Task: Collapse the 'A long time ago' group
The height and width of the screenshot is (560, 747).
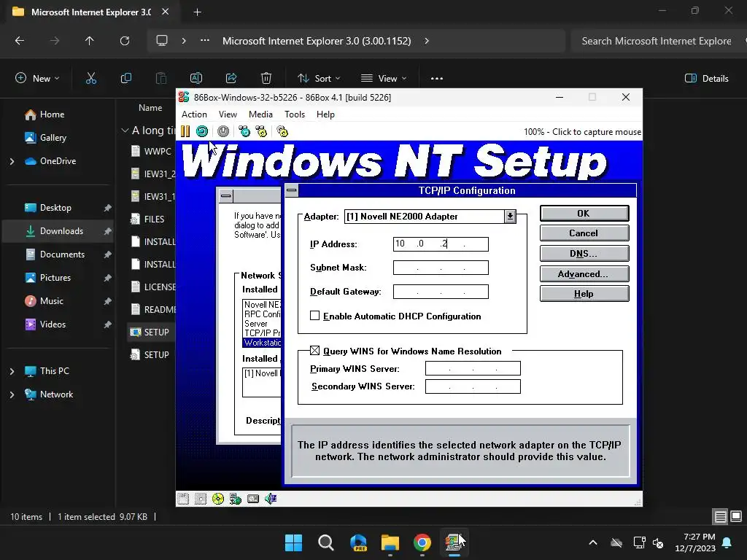Action: (x=125, y=131)
